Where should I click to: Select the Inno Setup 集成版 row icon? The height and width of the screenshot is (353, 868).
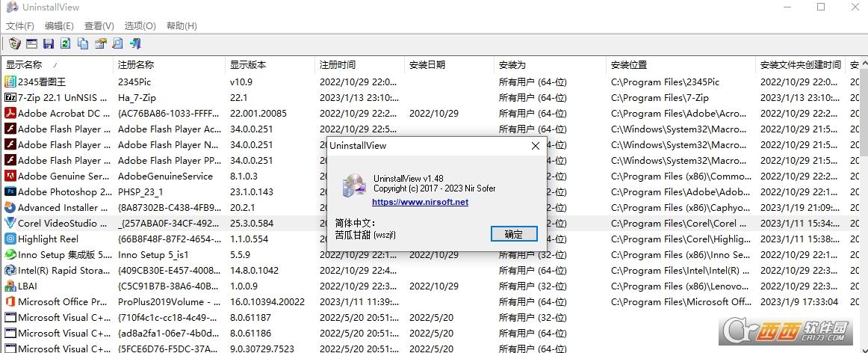pos(10,255)
